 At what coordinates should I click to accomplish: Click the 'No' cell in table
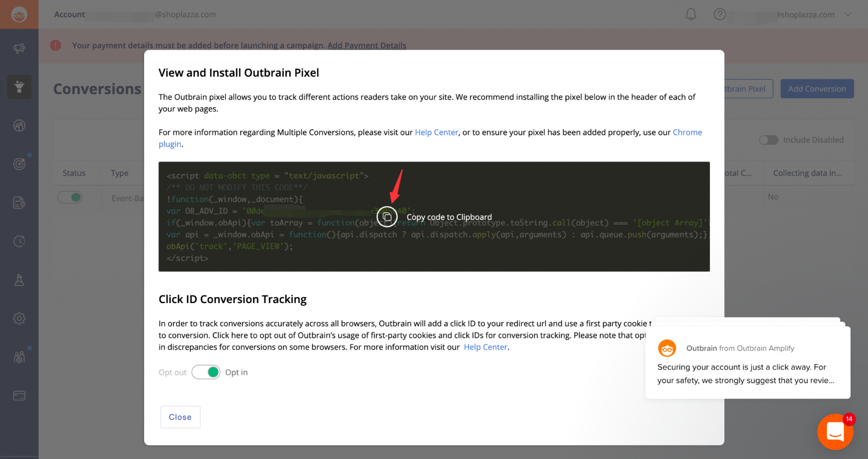773,197
